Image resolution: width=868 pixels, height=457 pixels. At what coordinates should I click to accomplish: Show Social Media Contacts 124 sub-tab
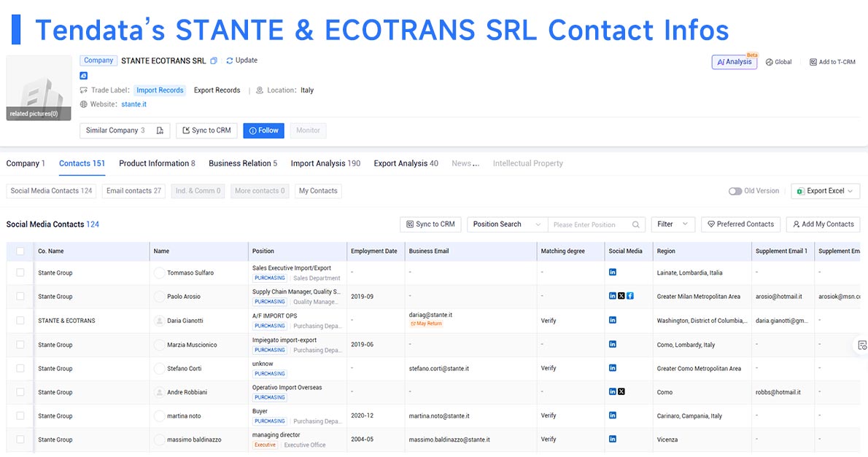(x=52, y=192)
